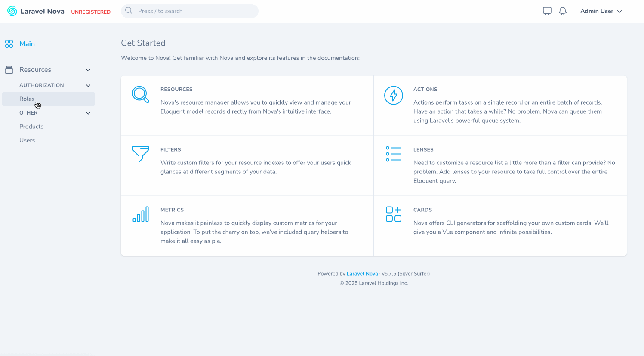Collapse the Resources sidebar section

tap(88, 70)
